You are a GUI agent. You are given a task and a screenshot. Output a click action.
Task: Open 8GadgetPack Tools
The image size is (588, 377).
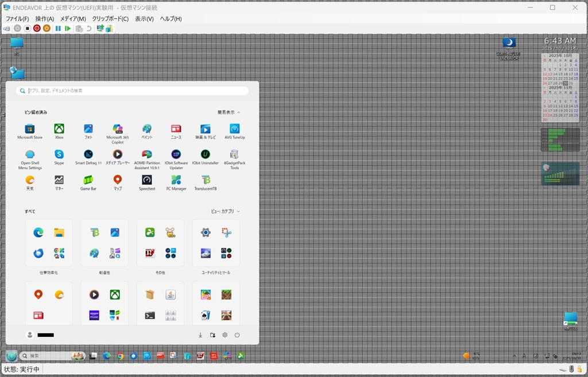tap(235, 160)
